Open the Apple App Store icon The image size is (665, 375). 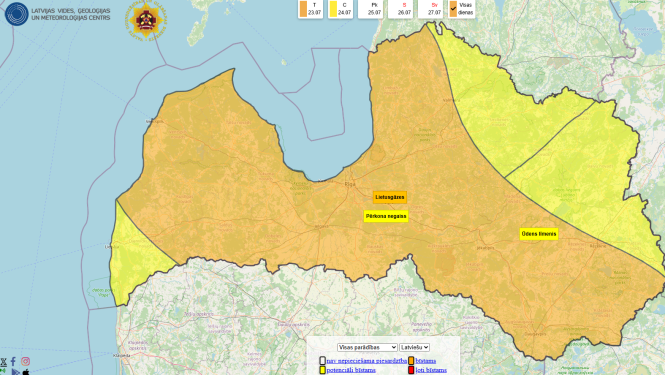[x=26, y=372]
